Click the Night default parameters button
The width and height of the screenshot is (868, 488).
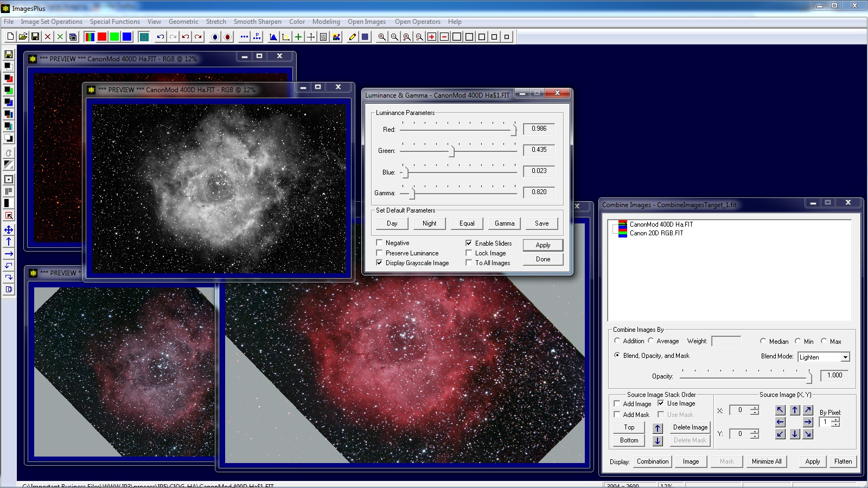(x=430, y=223)
